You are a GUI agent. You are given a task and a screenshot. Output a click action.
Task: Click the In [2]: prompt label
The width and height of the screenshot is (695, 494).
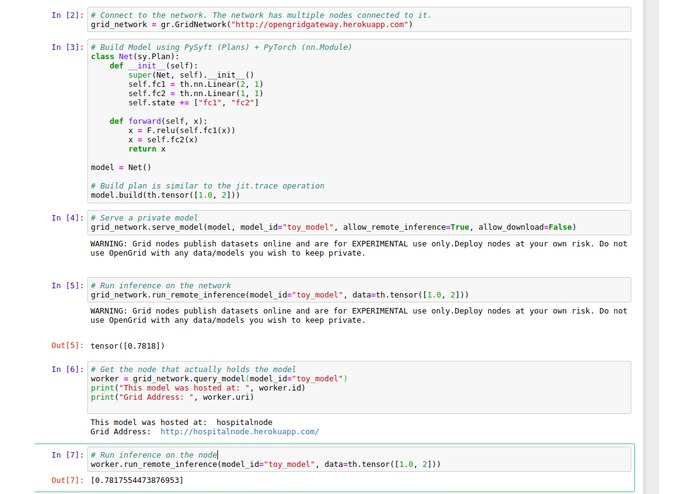click(67, 15)
